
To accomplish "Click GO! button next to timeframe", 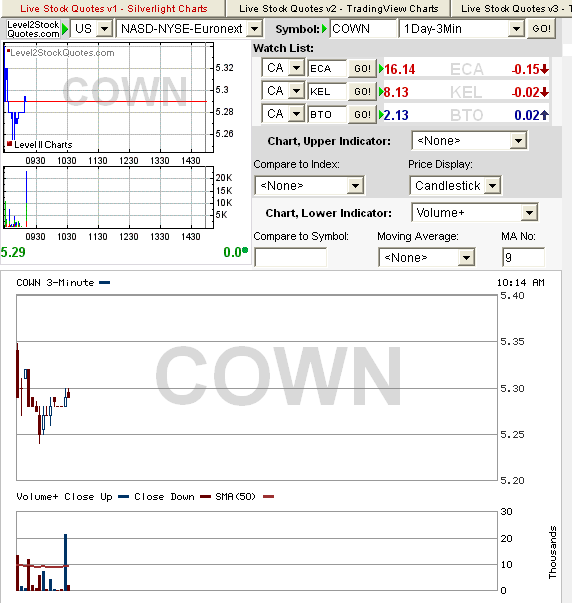I will click(541, 29).
